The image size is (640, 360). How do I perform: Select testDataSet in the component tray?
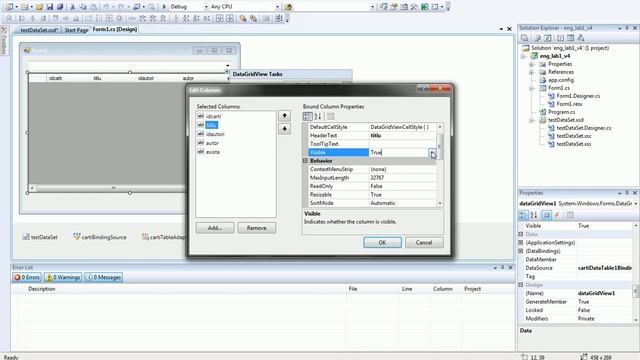[40, 237]
